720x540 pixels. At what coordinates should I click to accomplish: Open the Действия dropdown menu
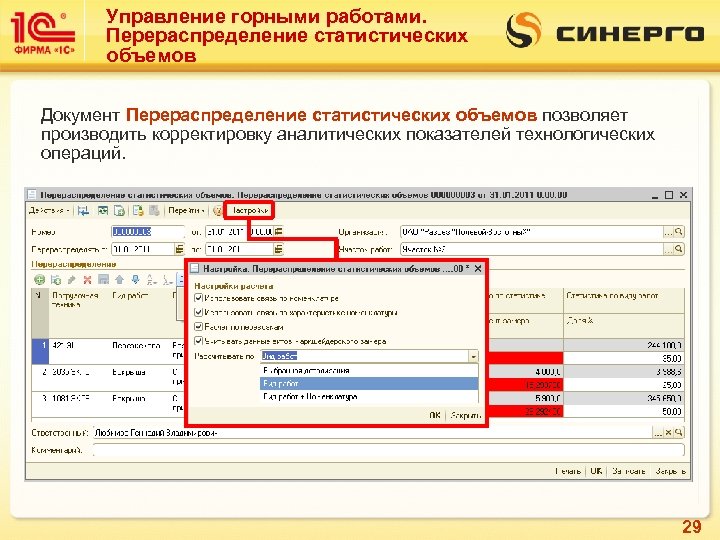point(49,210)
